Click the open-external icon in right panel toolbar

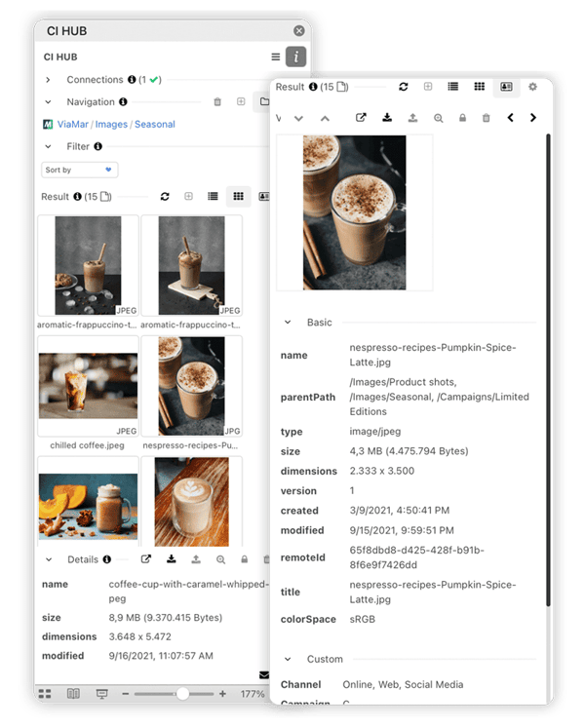tap(361, 118)
